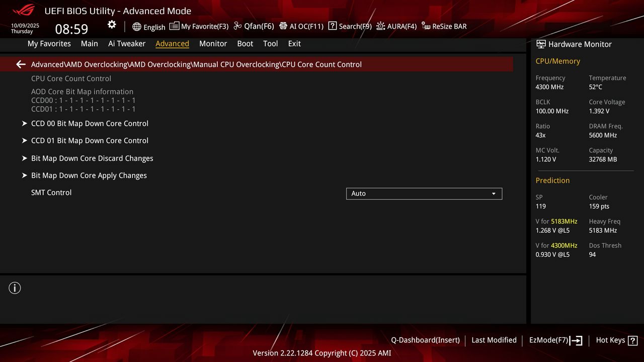Screen dimensions: 644x362
Task: Open Q-Dashboard from the bottom bar
Action: coord(425,340)
